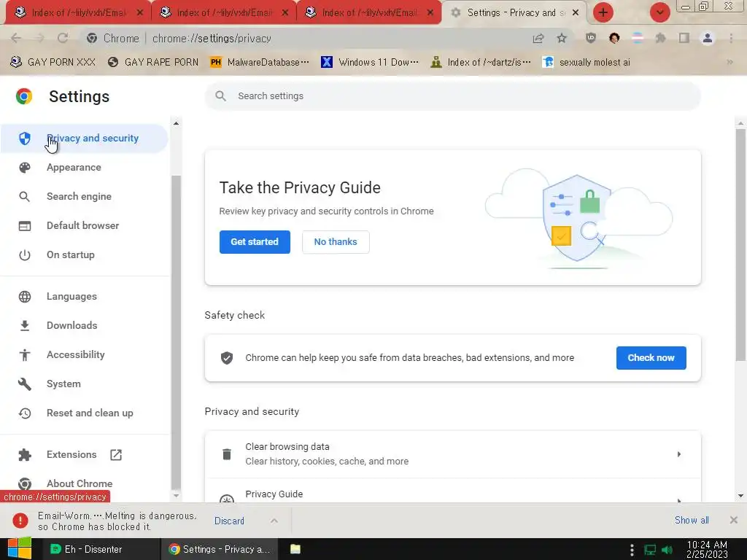747x560 pixels.
Task: Show more bookmarks overflow chevron
Action: 729,63
